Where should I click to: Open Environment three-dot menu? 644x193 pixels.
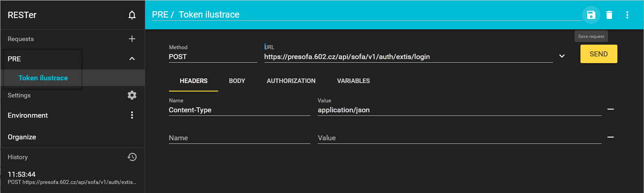pos(132,115)
